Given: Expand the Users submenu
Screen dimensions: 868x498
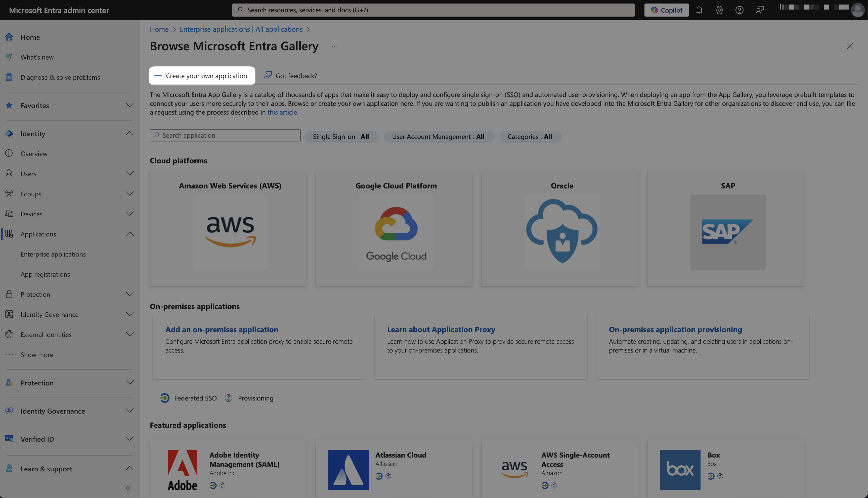Looking at the screenshot, I should point(129,173).
